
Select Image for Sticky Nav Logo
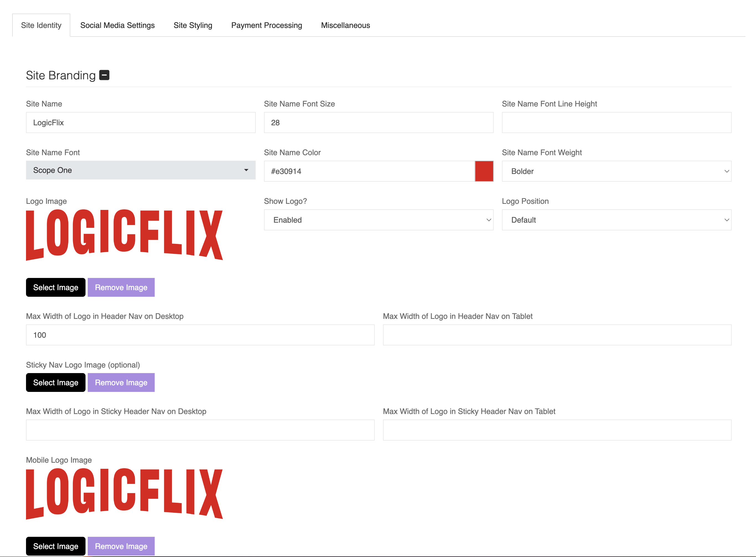55,382
